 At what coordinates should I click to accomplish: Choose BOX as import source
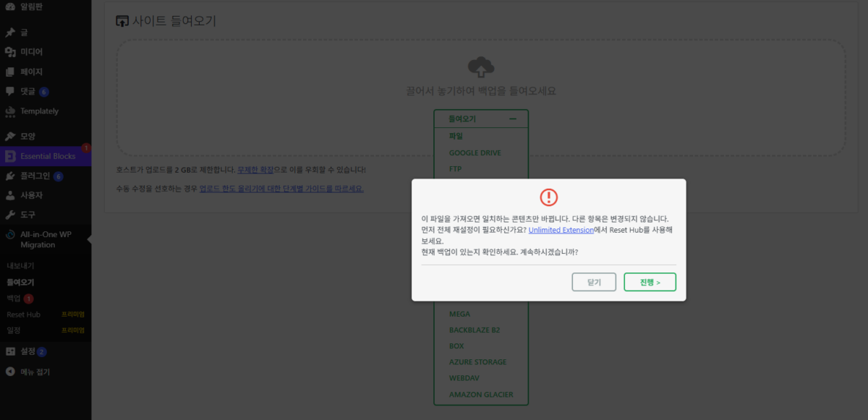click(x=456, y=346)
